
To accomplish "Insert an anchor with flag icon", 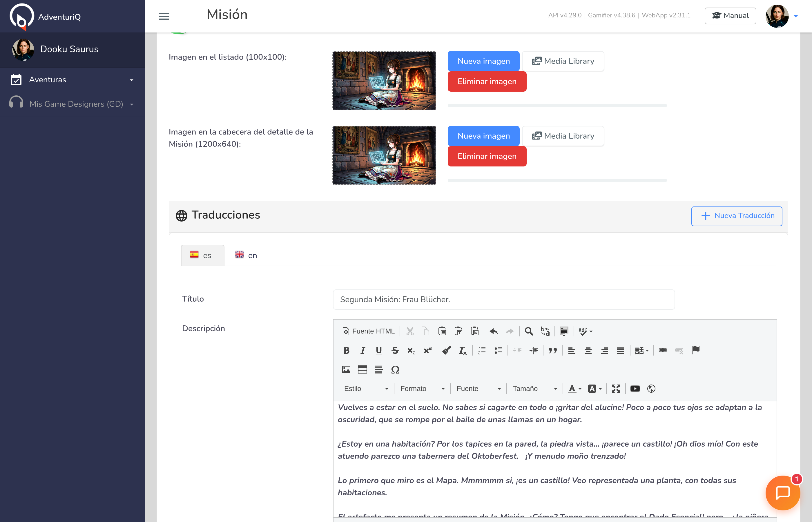I will click(695, 351).
